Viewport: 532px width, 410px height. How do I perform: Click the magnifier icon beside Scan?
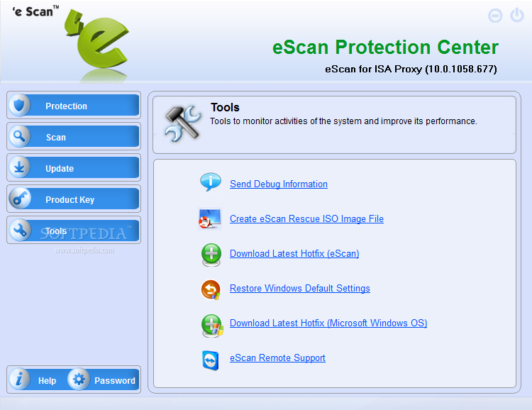[19, 136]
